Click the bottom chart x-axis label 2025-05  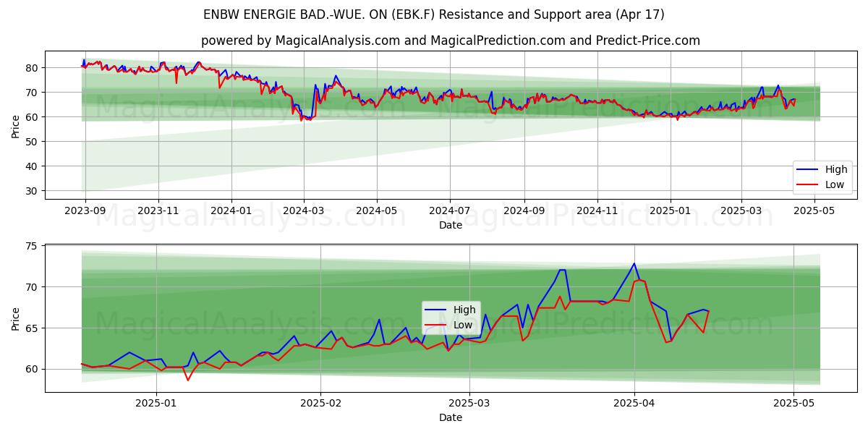[793, 404]
